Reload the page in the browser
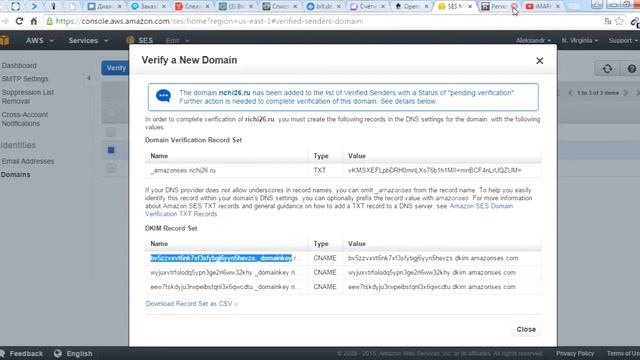Image resolution: width=640 pixels, height=360 pixels. point(19,21)
